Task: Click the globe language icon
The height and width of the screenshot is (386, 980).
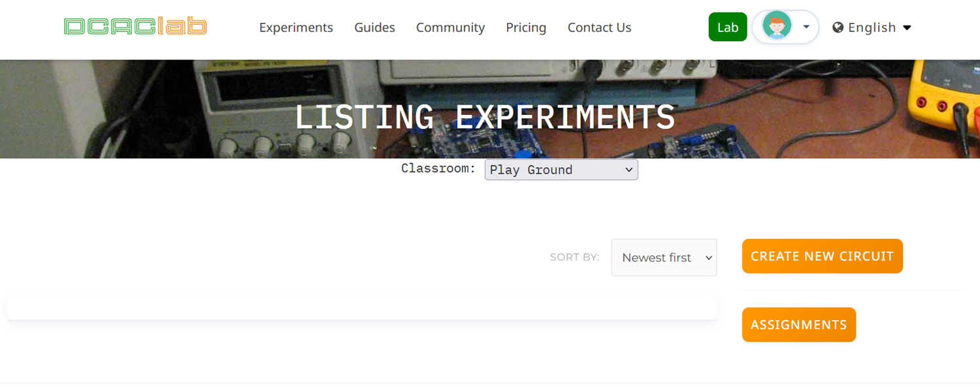Action: pyautogui.click(x=838, y=27)
